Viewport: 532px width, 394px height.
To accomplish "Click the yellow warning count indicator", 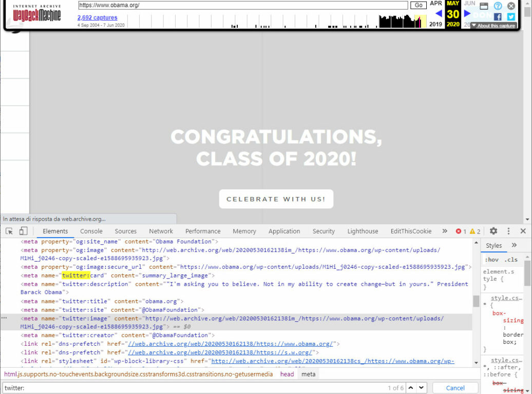I will [475, 231].
